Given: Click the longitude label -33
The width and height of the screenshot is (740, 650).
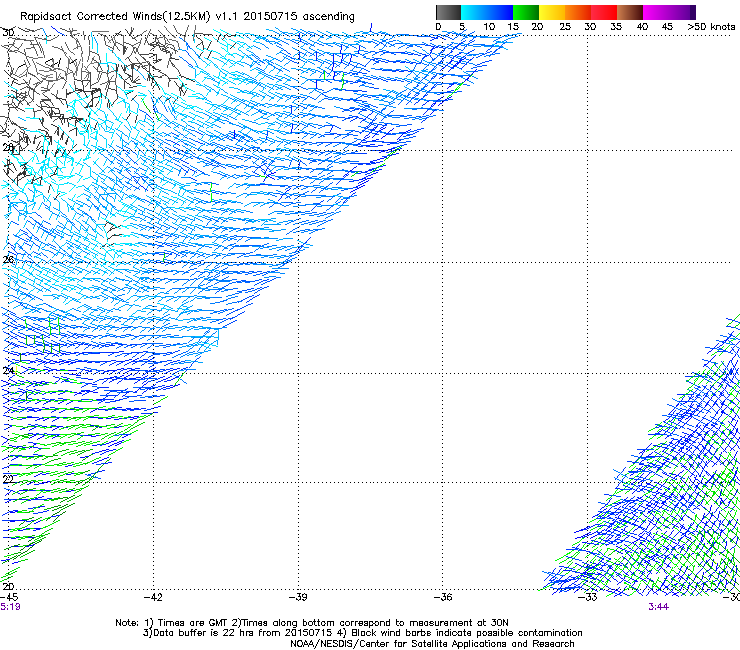Looking at the screenshot, I should (588, 597).
